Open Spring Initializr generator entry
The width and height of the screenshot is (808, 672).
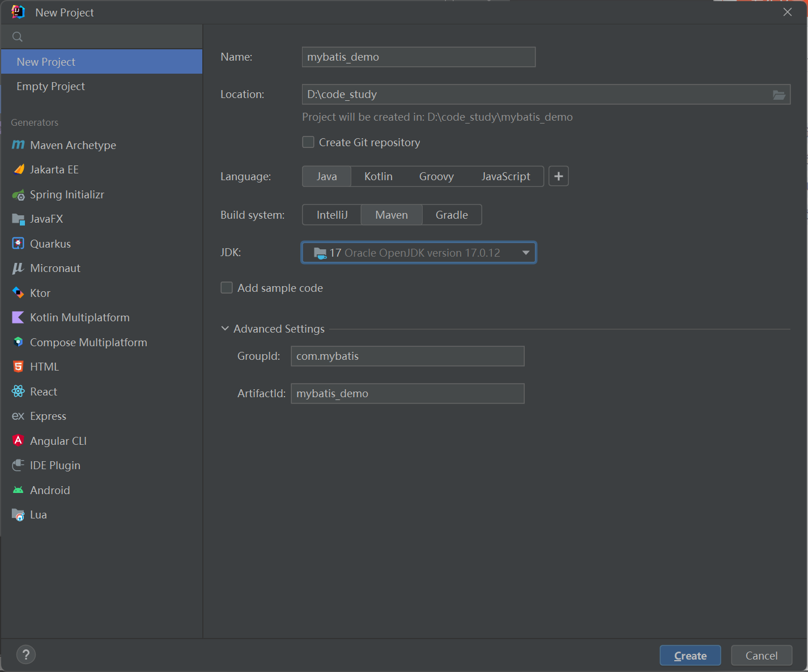click(x=101, y=194)
